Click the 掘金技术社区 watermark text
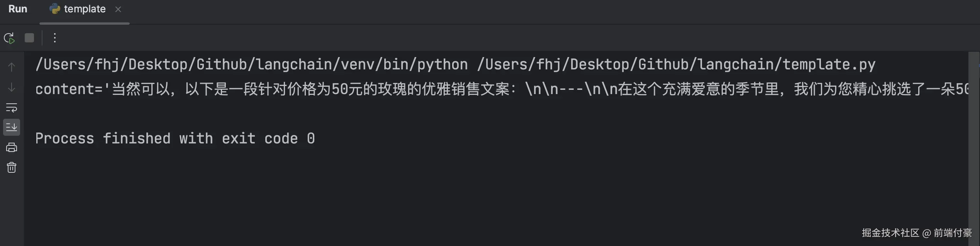Screen dimensions: 980x246 890,233
